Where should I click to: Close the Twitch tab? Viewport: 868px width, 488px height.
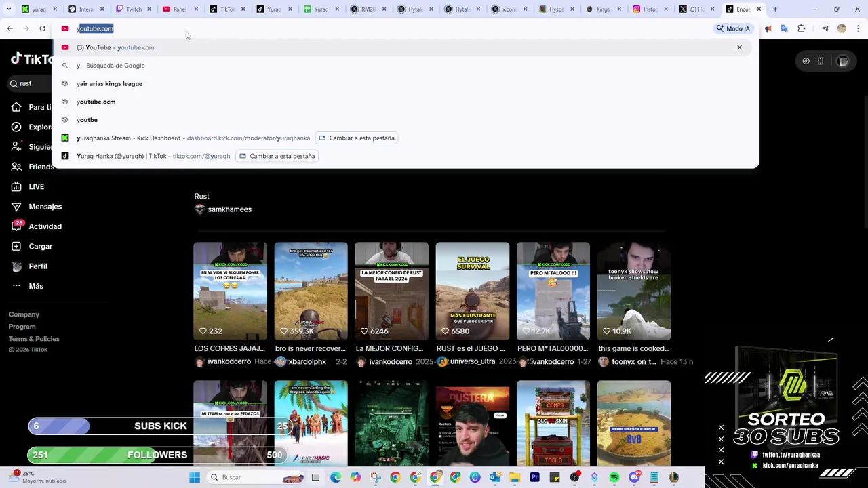pos(149,9)
